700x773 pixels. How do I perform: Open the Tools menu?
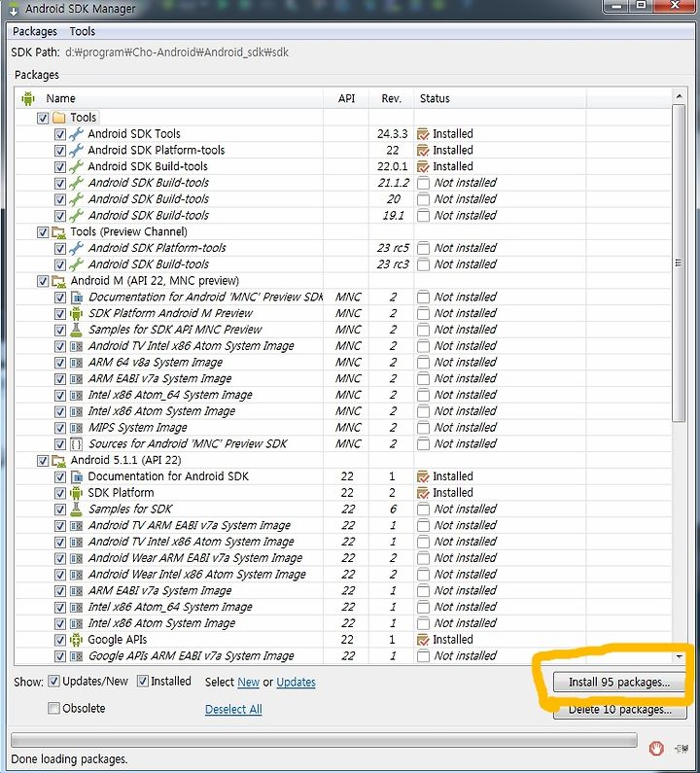pyautogui.click(x=83, y=31)
